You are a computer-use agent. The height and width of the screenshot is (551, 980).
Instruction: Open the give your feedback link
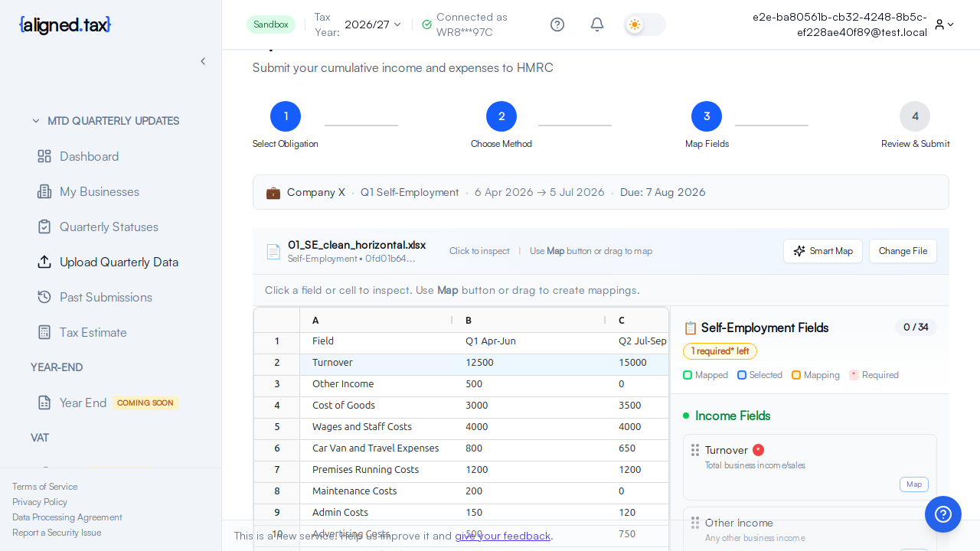point(502,536)
